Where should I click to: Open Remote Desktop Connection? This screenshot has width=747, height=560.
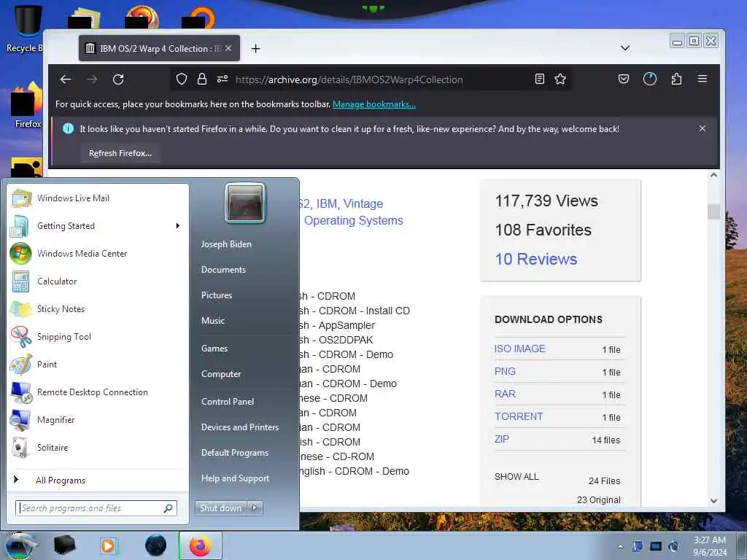[x=98, y=392]
